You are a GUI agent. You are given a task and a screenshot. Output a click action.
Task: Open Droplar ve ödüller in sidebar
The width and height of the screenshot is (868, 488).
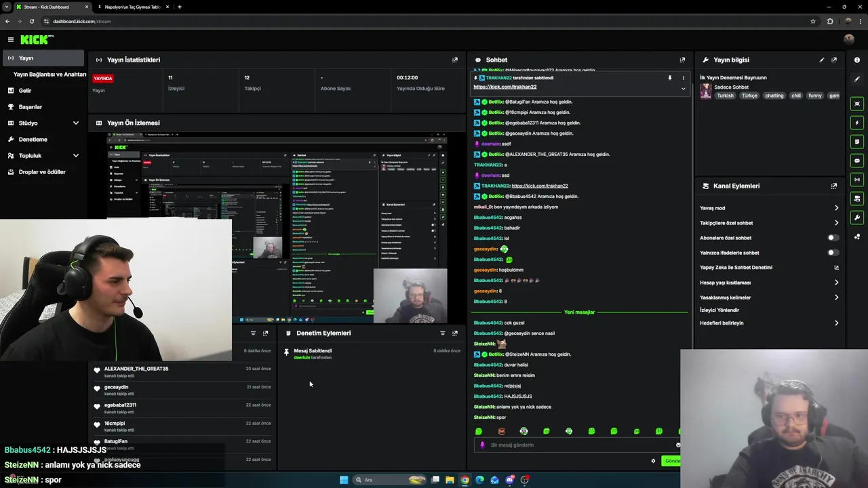point(43,172)
